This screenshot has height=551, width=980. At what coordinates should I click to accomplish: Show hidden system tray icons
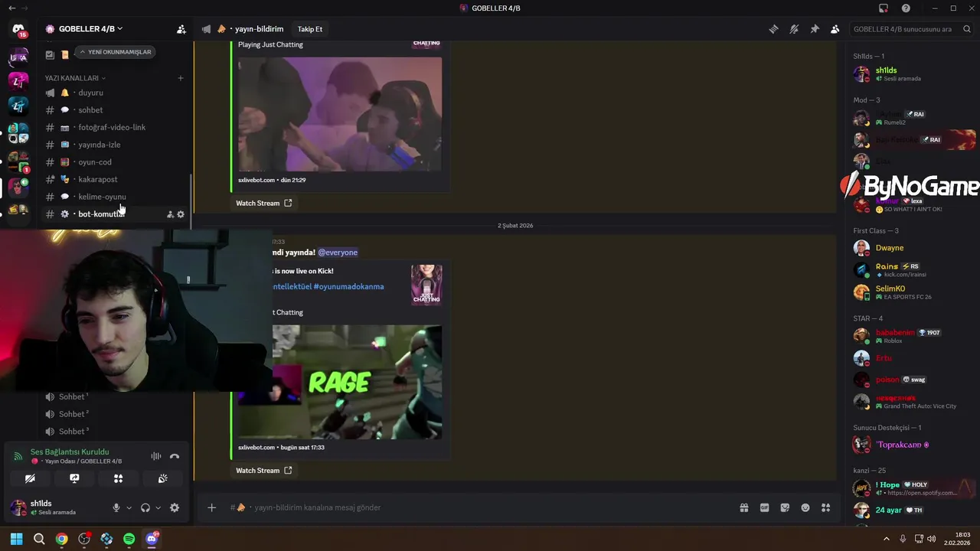click(887, 539)
